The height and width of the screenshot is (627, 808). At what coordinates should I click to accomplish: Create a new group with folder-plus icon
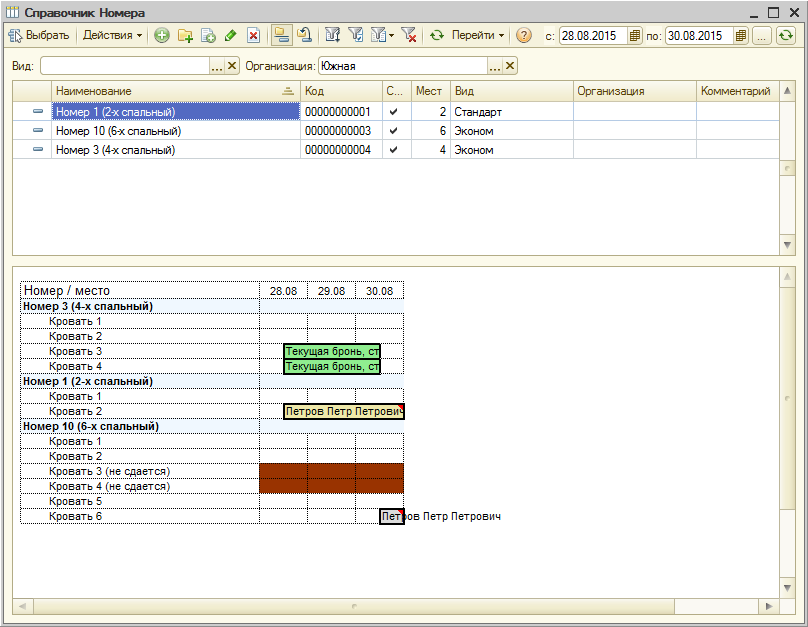tap(185, 35)
